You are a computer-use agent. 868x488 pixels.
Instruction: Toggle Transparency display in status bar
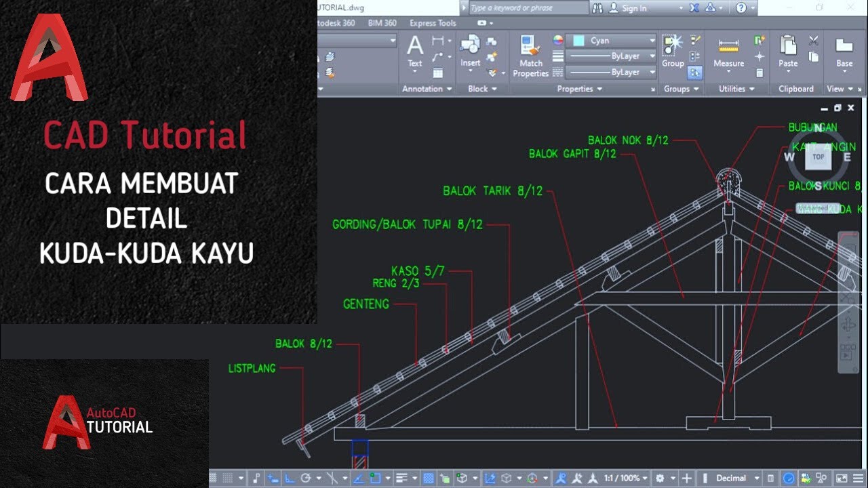pyautogui.click(x=429, y=479)
